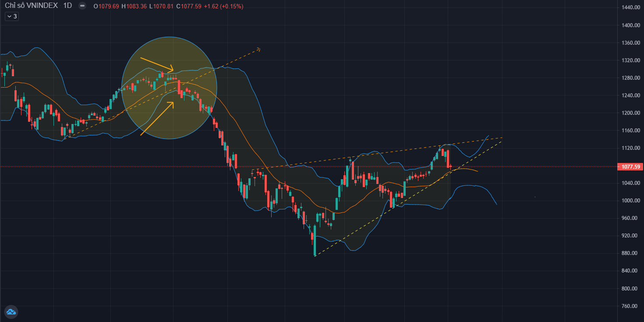
Task: Click the TradingView cloud logo icon
Action: click(x=11, y=312)
